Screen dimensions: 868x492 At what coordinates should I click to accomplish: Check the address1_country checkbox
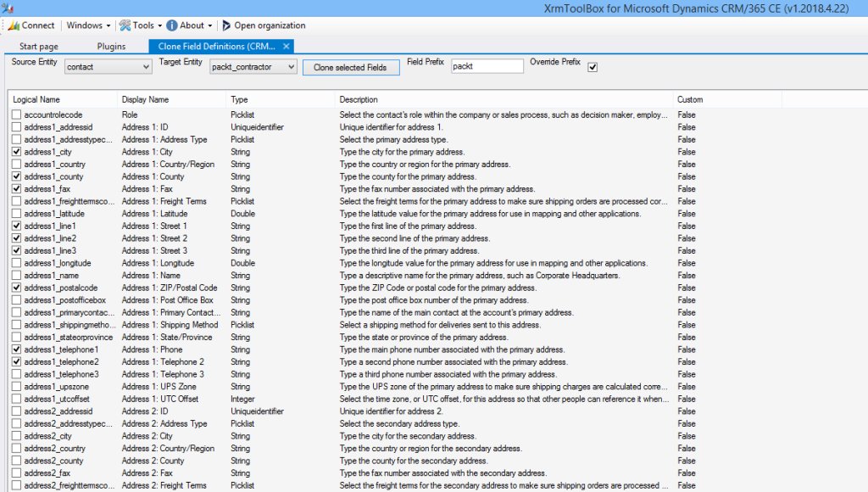coord(16,164)
